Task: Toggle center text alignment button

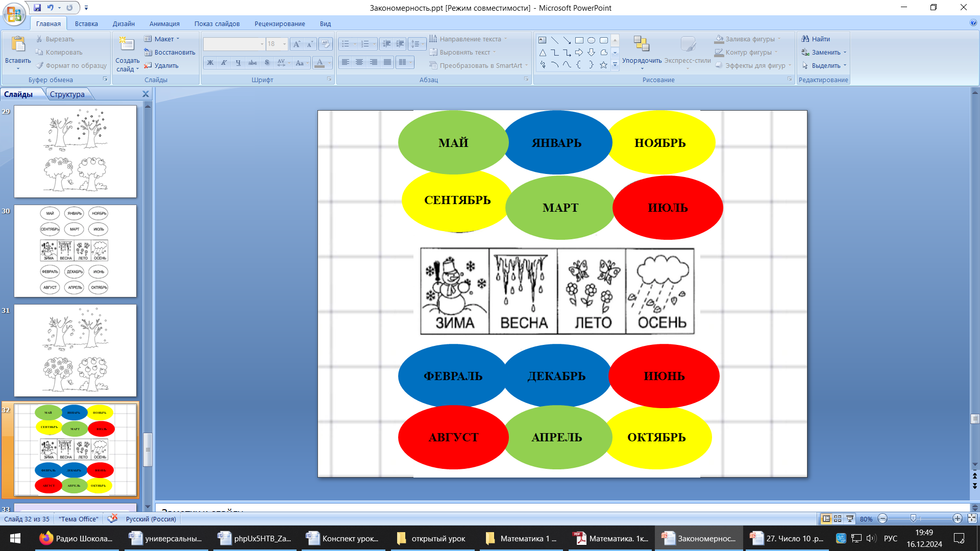Action: [x=359, y=62]
